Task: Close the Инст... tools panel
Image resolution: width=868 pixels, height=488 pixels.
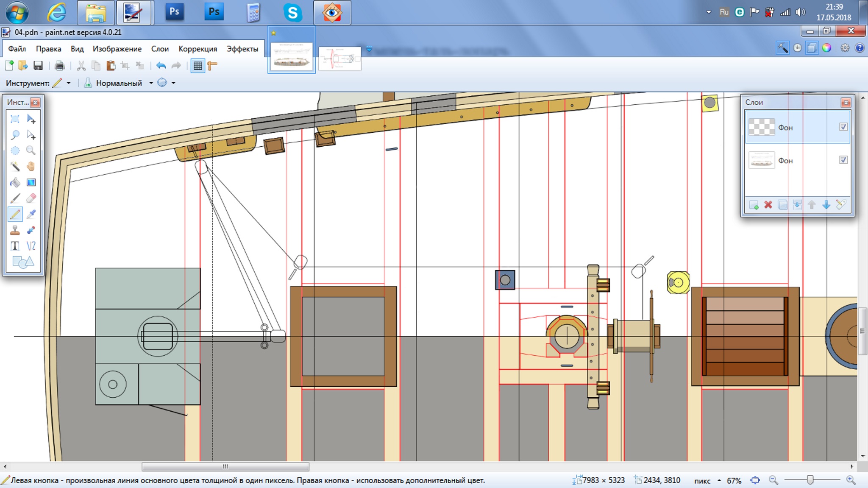Action: [36, 102]
